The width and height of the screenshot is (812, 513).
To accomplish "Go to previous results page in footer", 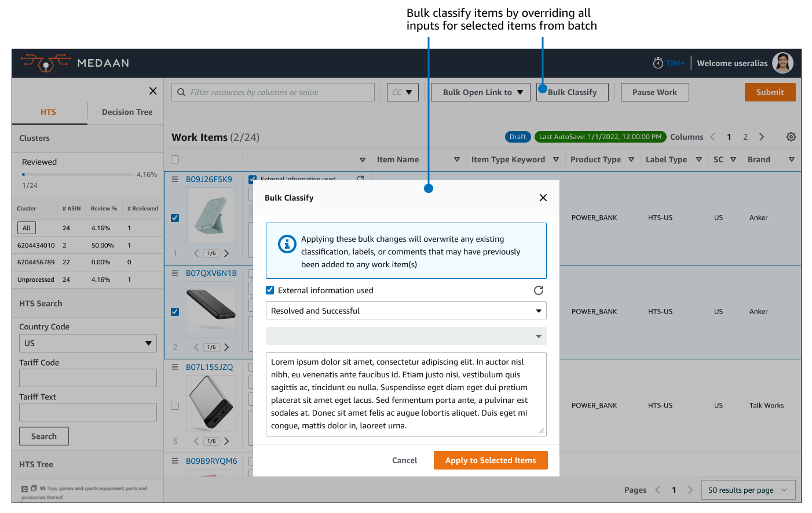I will click(x=658, y=490).
